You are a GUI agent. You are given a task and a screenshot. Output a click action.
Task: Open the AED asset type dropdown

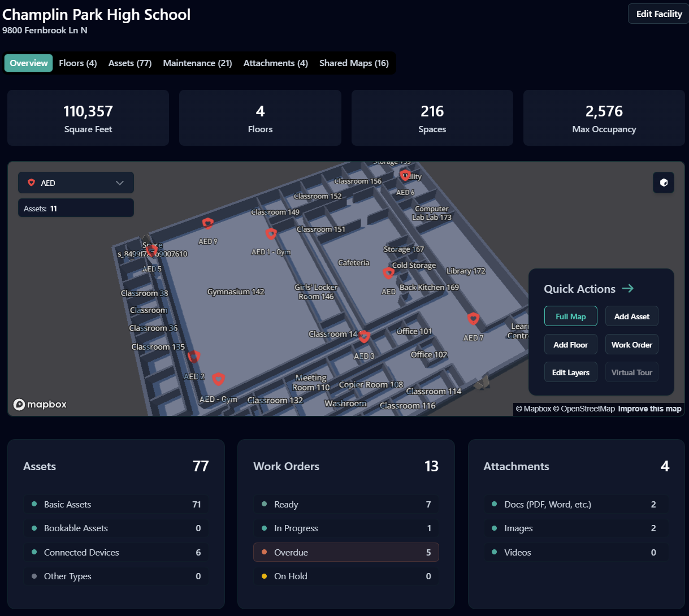click(76, 183)
